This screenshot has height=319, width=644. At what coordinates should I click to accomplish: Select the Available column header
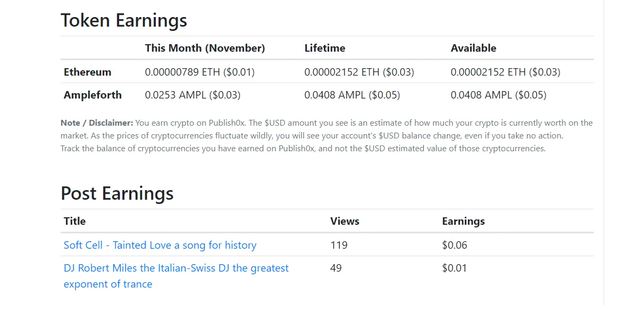coord(473,48)
